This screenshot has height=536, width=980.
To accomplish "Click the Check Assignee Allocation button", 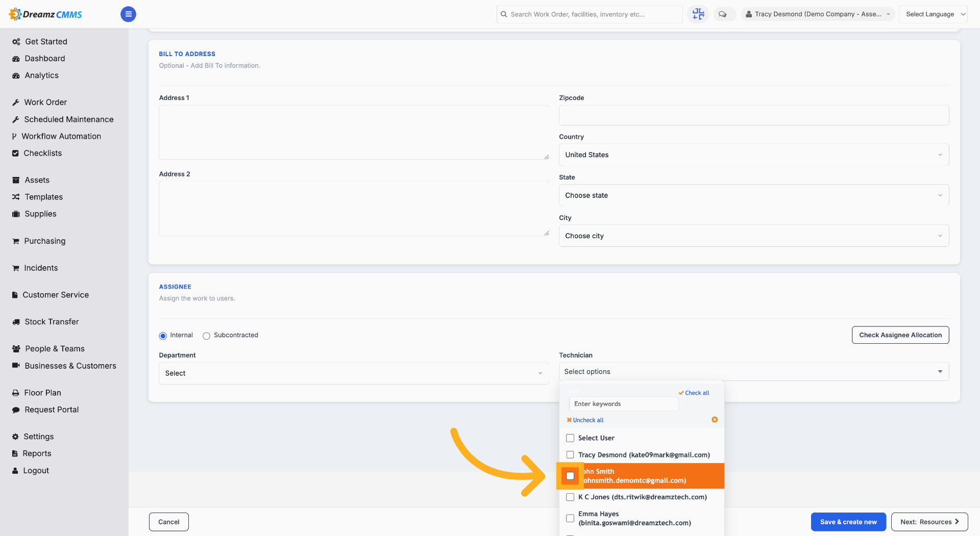I will [900, 335].
